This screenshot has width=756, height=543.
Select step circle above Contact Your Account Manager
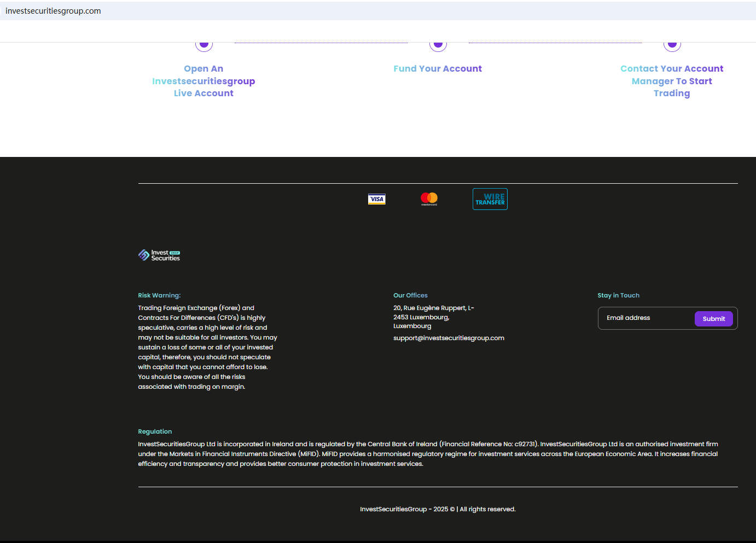point(672,45)
